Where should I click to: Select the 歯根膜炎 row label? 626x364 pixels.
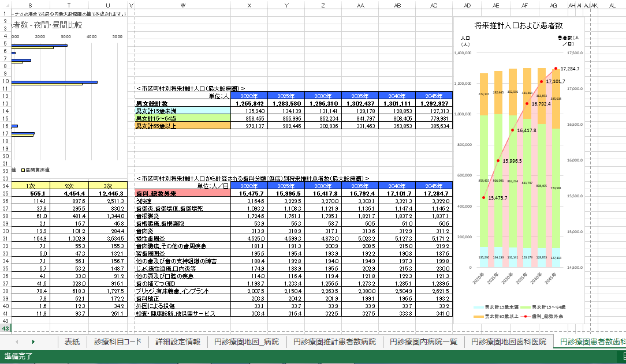click(183, 216)
